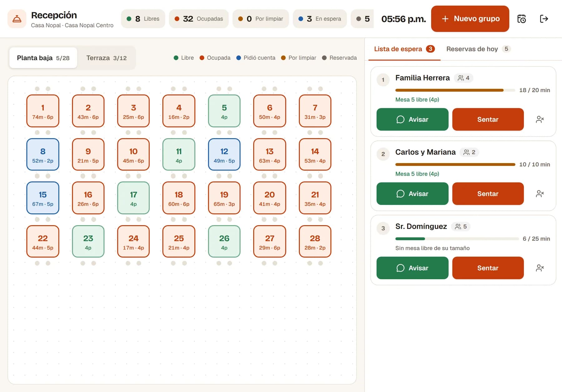Viewport: 562px width, 392px height.
Task: Click the 3 En espera chip
Action: tap(320, 19)
